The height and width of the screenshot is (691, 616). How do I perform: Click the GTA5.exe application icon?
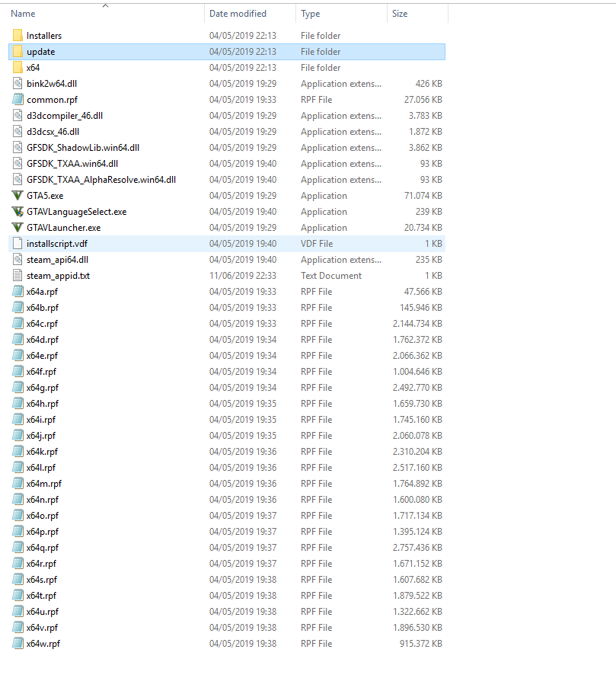(18, 196)
